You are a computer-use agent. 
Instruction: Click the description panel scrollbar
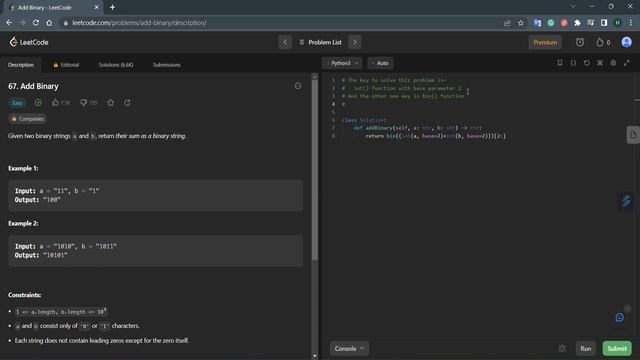[315, 169]
